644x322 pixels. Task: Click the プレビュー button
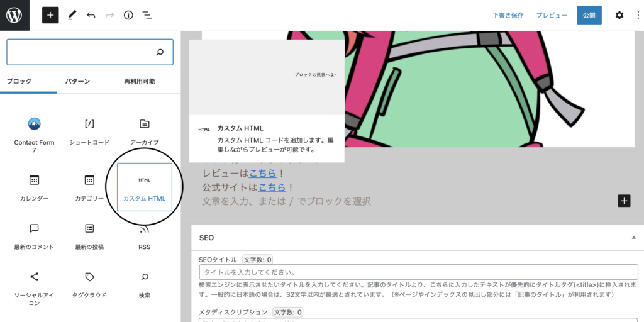(552, 15)
